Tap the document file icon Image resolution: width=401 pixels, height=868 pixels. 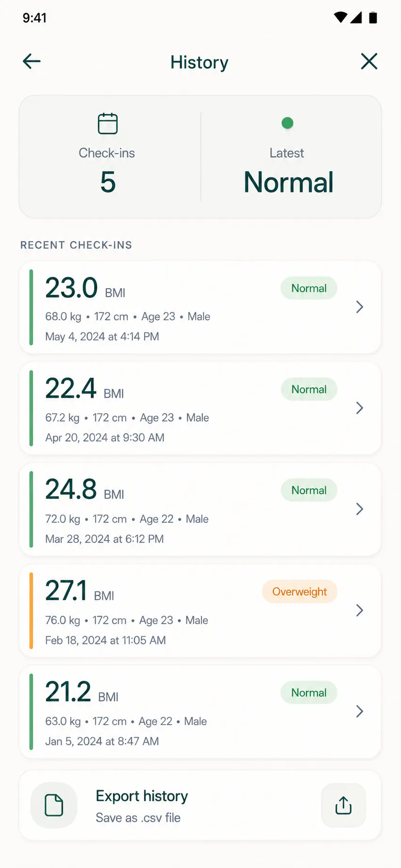coord(54,805)
